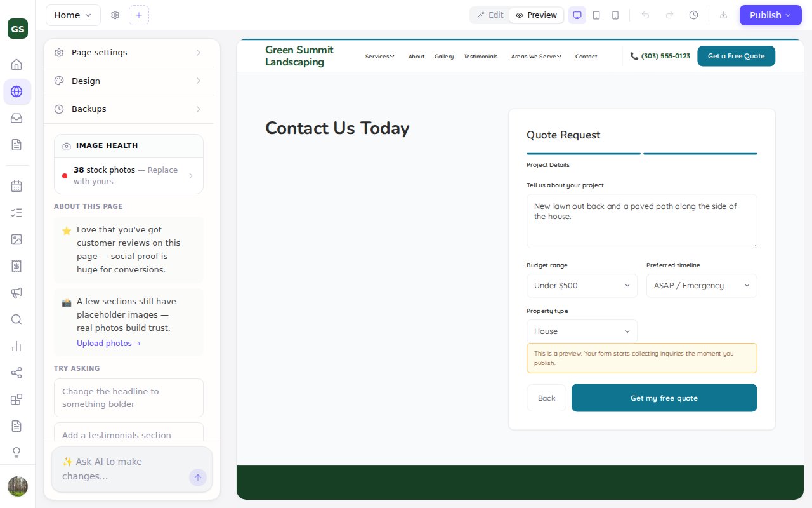Open the user avatar photo in sidebar
The image size is (812, 508).
coord(18,486)
